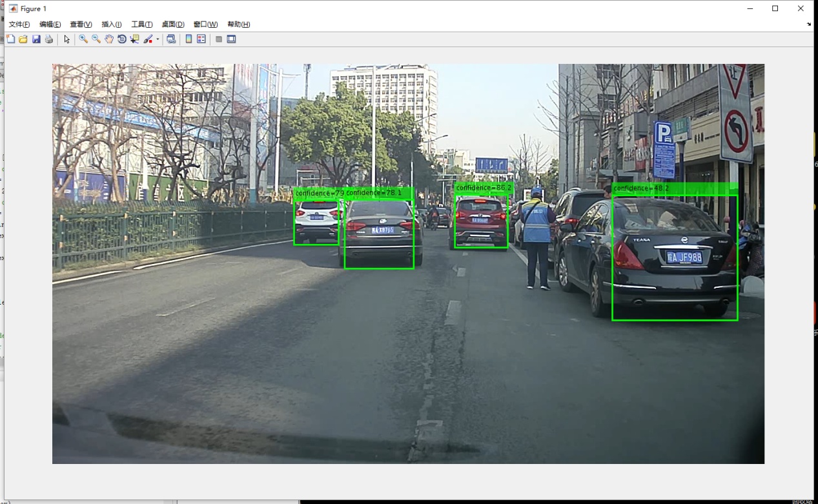Click the detected black Teana sedan in image

pos(674,258)
